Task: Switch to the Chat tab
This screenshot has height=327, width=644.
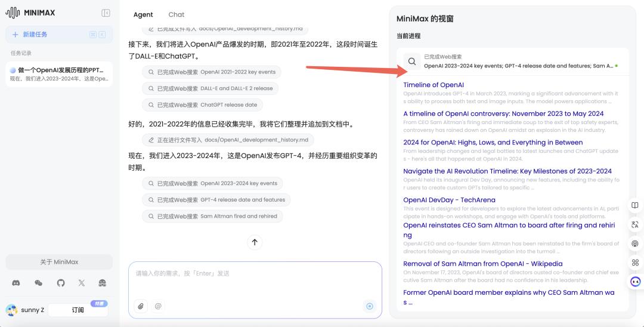Action: [x=176, y=14]
